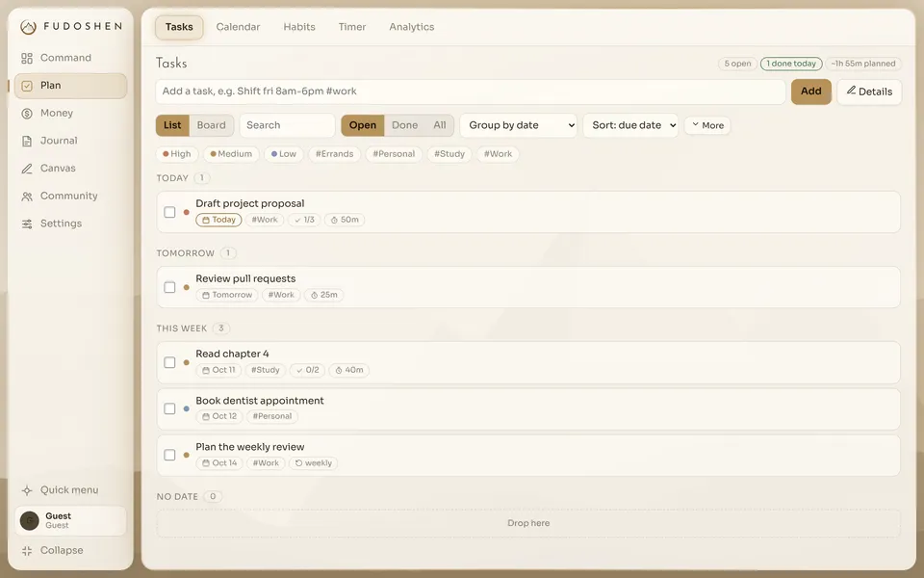Click the Collapse sidebar icon
The height and width of the screenshot is (578, 924).
tap(27, 551)
